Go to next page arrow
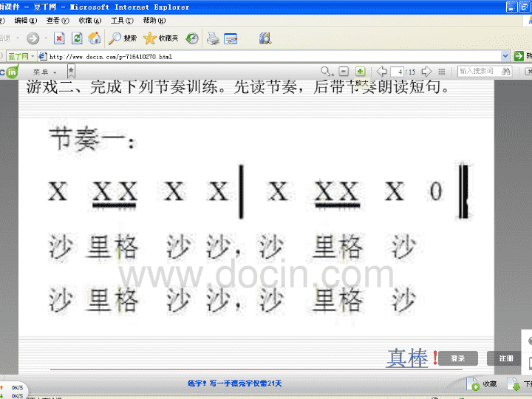532x399 pixels. coord(426,71)
